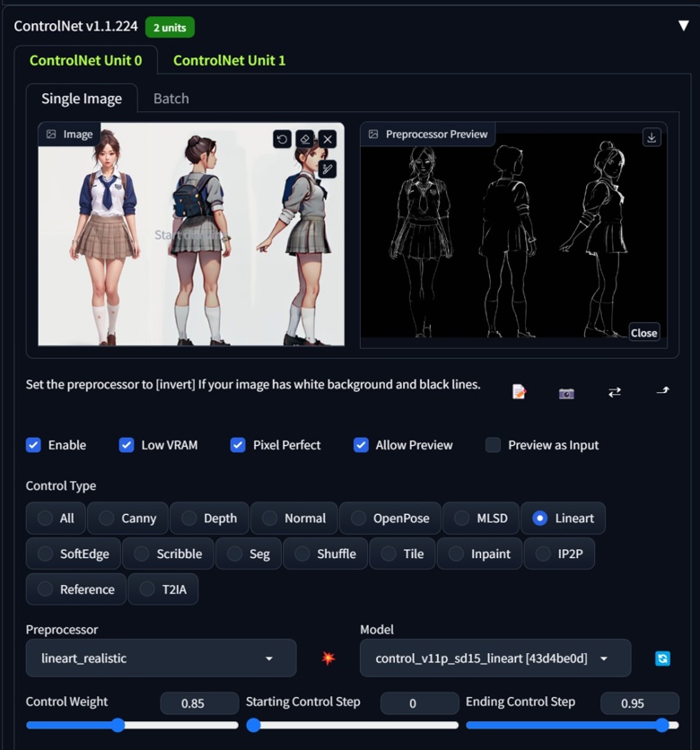This screenshot has width=700, height=750.
Task: Uncheck Pixel Perfect
Action: coord(238,445)
